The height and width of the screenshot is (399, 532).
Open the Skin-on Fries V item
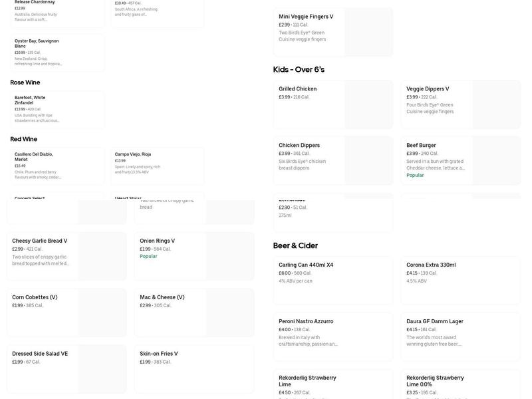194,368
